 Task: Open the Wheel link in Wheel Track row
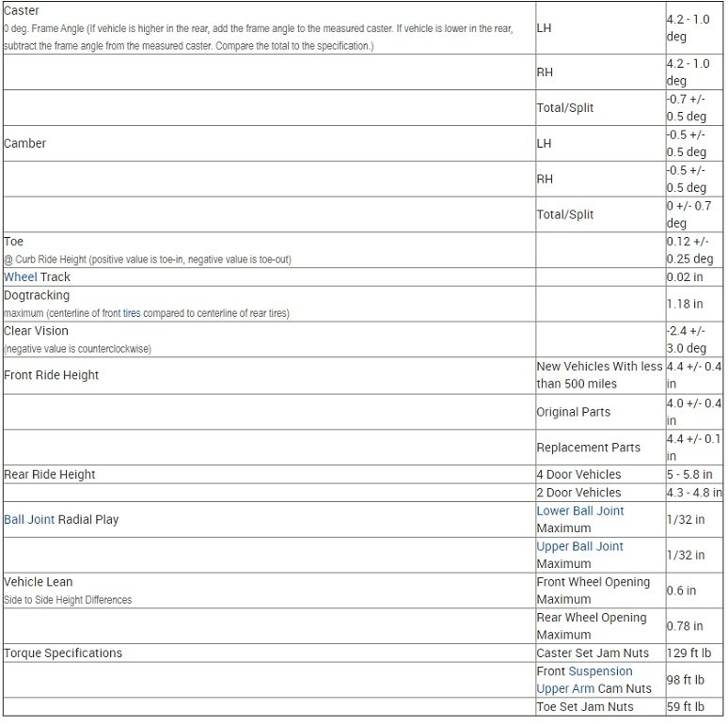[20, 277]
